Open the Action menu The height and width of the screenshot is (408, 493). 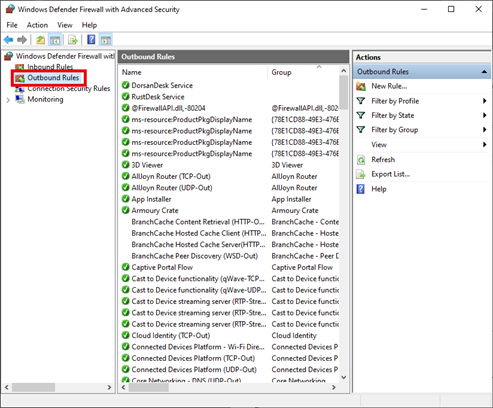(x=37, y=25)
